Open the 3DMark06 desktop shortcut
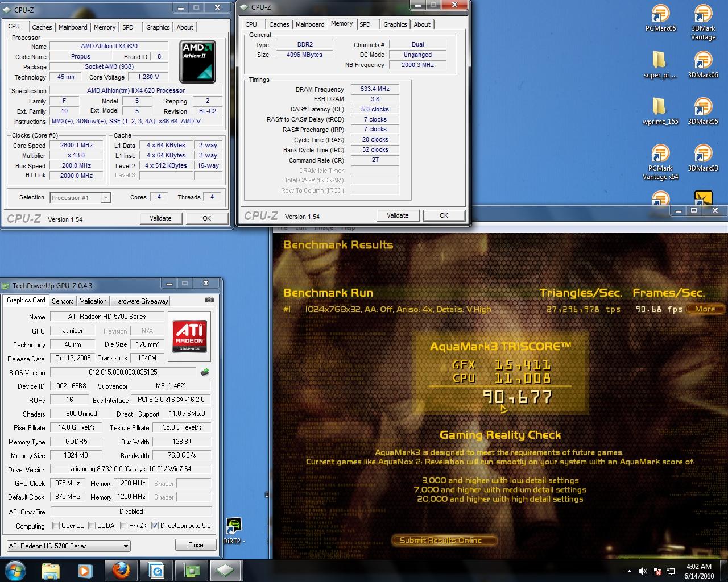The image size is (728, 582). 703,65
